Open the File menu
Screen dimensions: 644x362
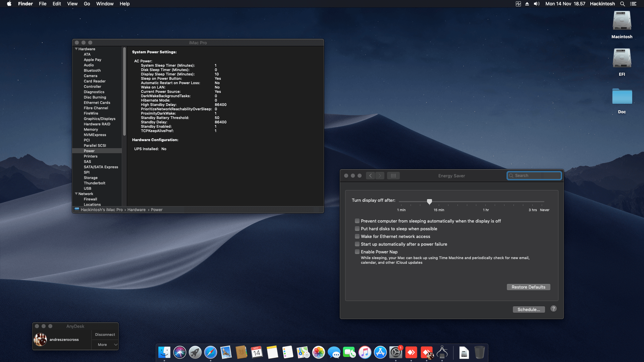[43, 4]
